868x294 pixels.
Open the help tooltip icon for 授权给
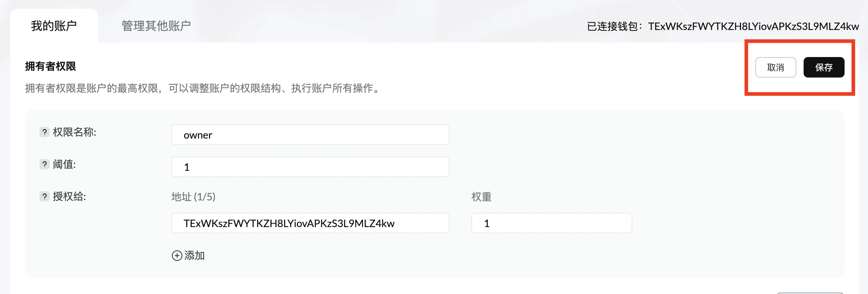(44, 196)
